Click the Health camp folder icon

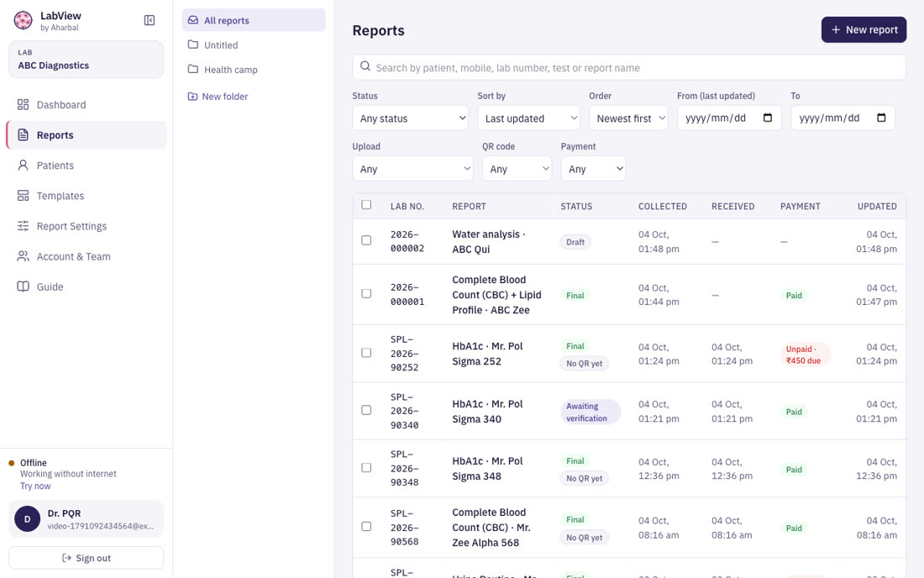(x=192, y=70)
